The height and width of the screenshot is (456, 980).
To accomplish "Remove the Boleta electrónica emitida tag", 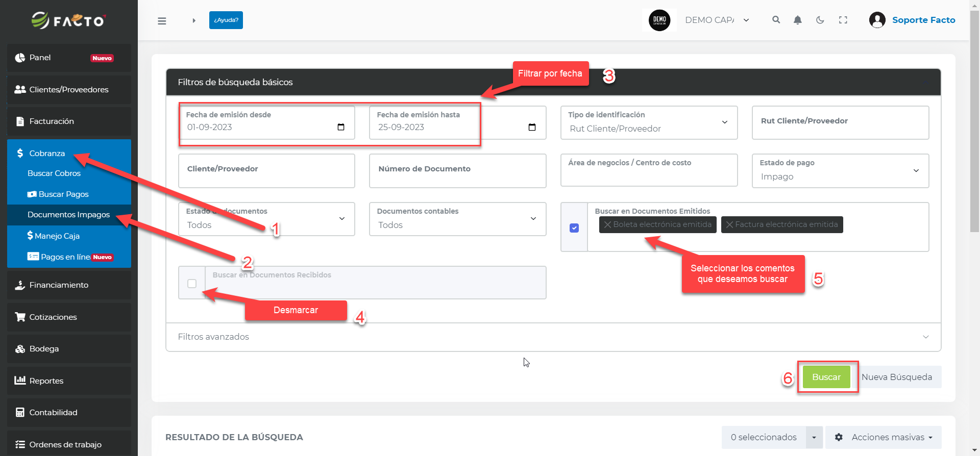I will (x=607, y=224).
